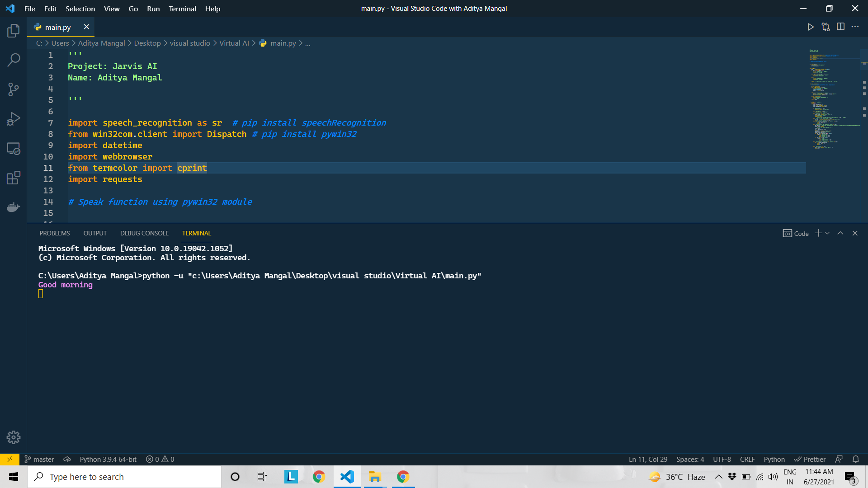Open the Search view in activity bar
The height and width of the screenshot is (488, 868).
(x=14, y=60)
